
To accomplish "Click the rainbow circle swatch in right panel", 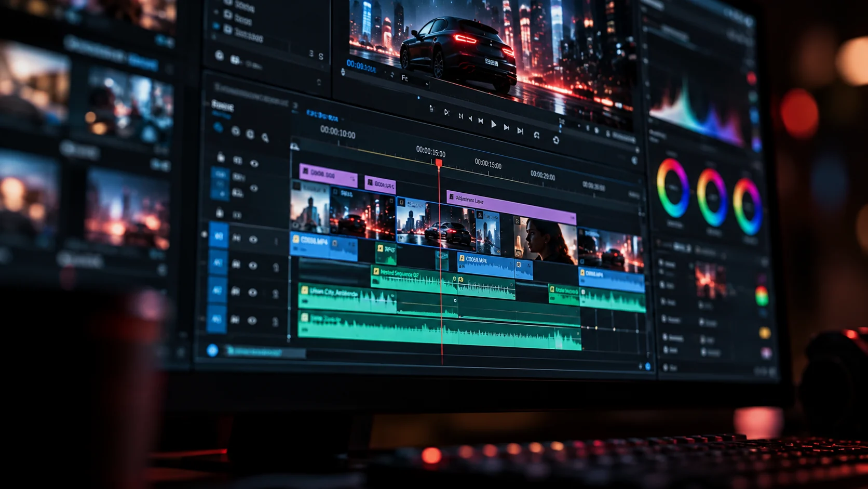I will [x=762, y=296].
